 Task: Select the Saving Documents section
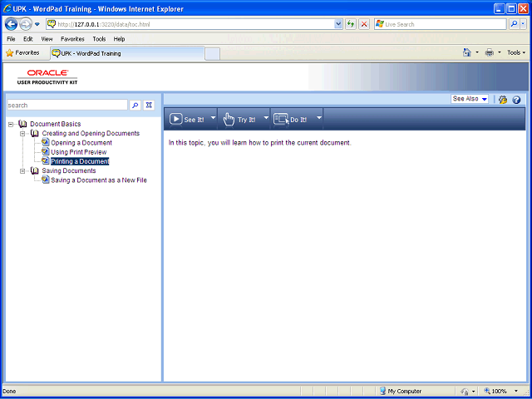pyautogui.click(x=69, y=170)
